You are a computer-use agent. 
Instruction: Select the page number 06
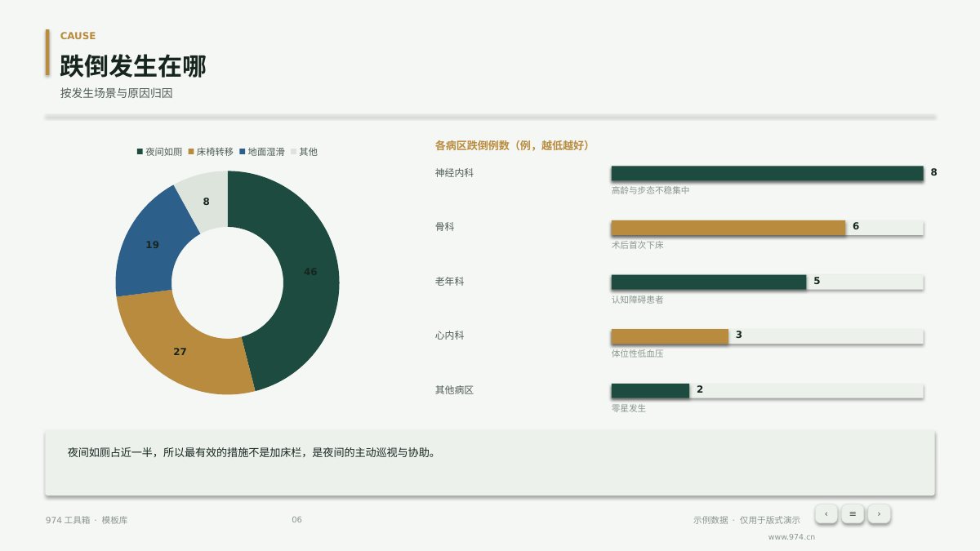296,520
